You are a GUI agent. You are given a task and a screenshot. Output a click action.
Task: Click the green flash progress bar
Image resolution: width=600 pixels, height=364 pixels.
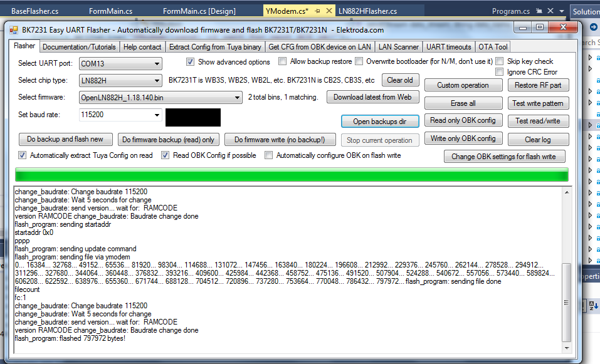pos(292,175)
